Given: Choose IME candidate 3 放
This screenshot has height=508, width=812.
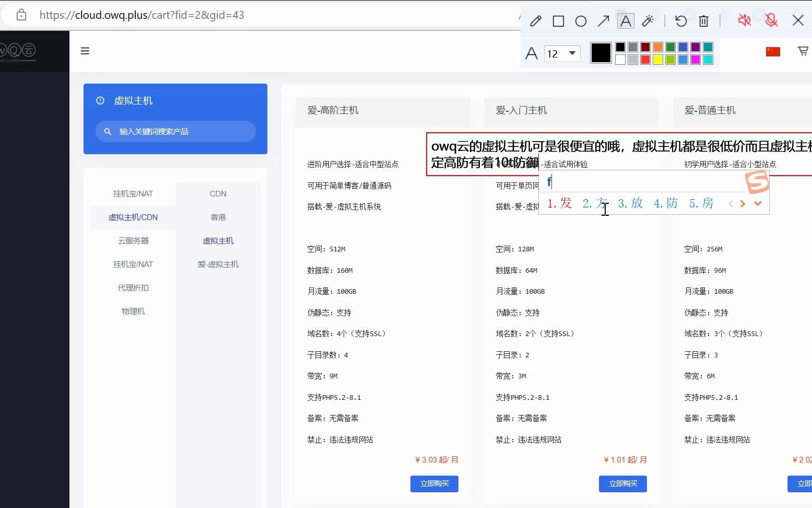Looking at the screenshot, I should [630, 203].
